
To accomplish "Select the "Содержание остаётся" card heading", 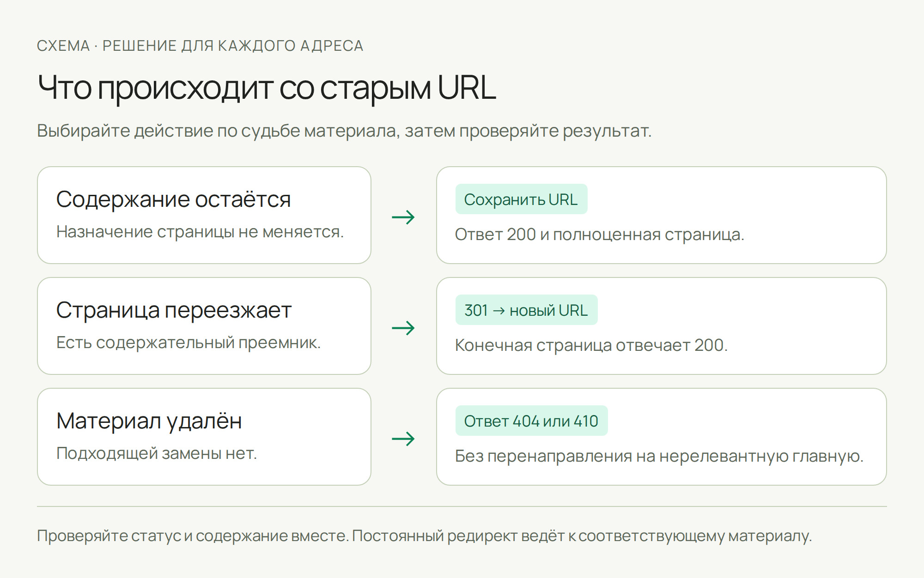I will click(173, 199).
